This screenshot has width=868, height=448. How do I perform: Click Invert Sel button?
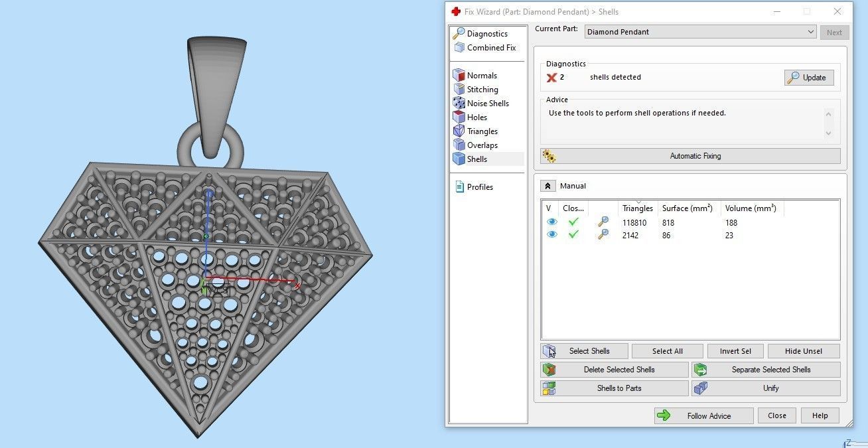tap(735, 351)
